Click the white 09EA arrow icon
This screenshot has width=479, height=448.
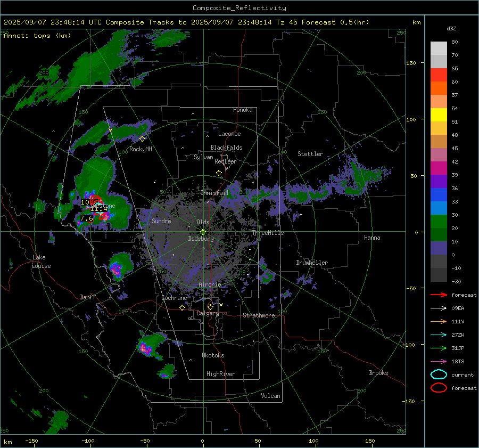pyautogui.click(x=439, y=308)
